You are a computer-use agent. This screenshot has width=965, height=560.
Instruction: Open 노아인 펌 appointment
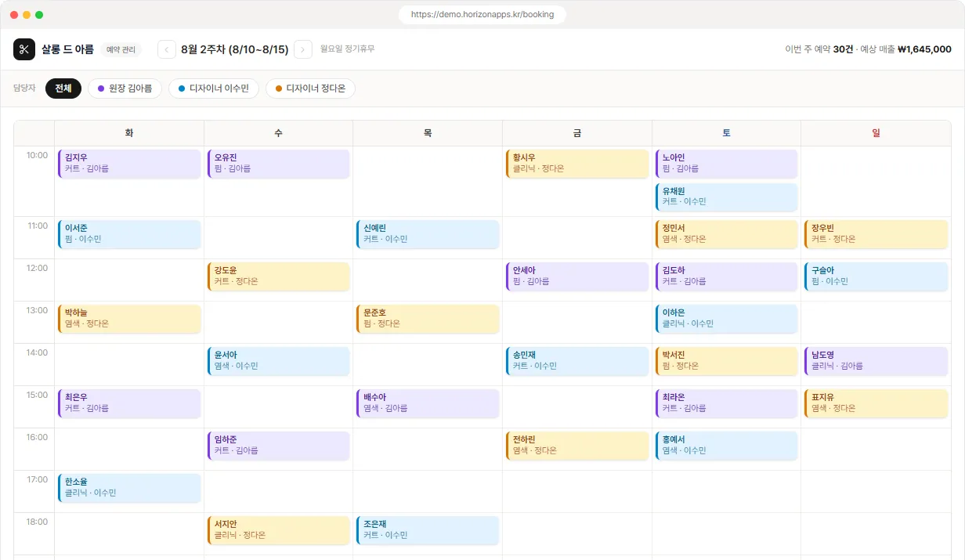click(726, 164)
